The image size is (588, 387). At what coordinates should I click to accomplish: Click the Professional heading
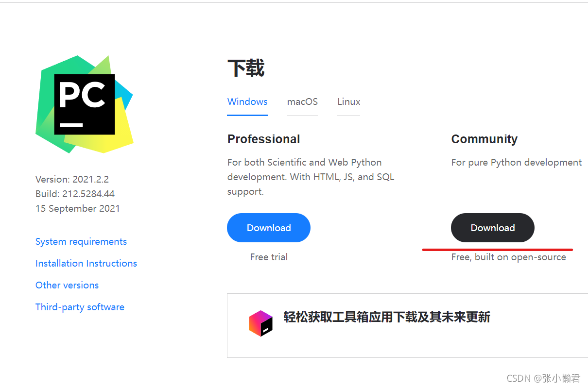(264, 139)
